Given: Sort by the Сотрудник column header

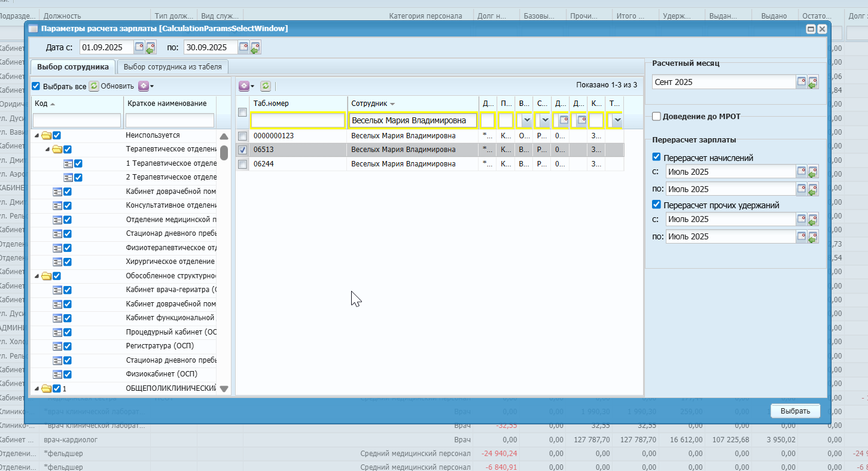Looking at the screenshot, I should click(x=413, y=104).
